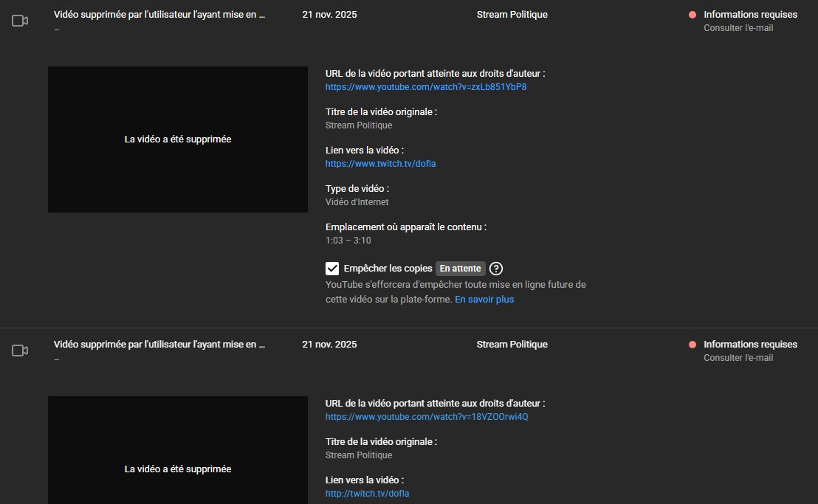Click the En savoir plus link
818x504 pixels.
(x=484, y=299)
